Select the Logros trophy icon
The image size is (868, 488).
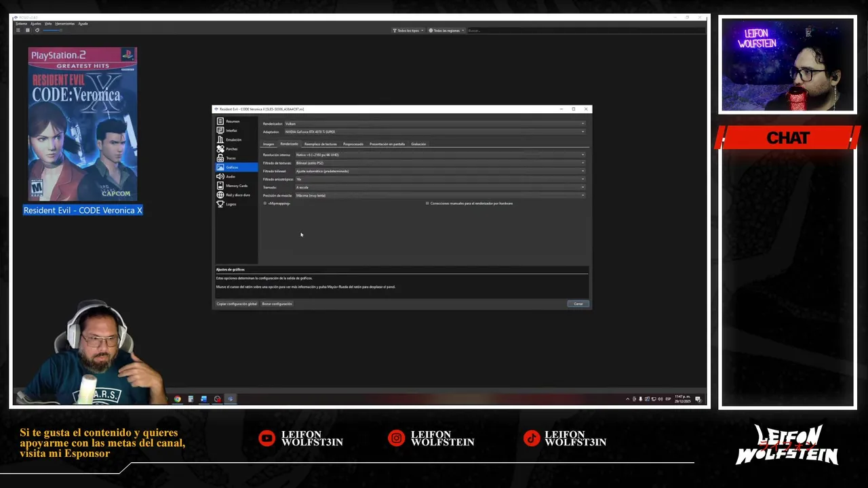[220, 204]
